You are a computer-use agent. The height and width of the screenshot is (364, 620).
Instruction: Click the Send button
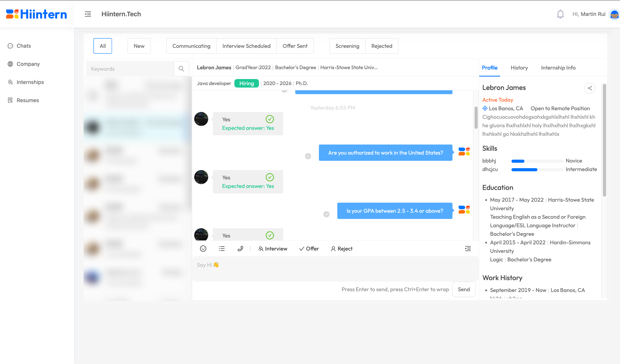point(464,289)
